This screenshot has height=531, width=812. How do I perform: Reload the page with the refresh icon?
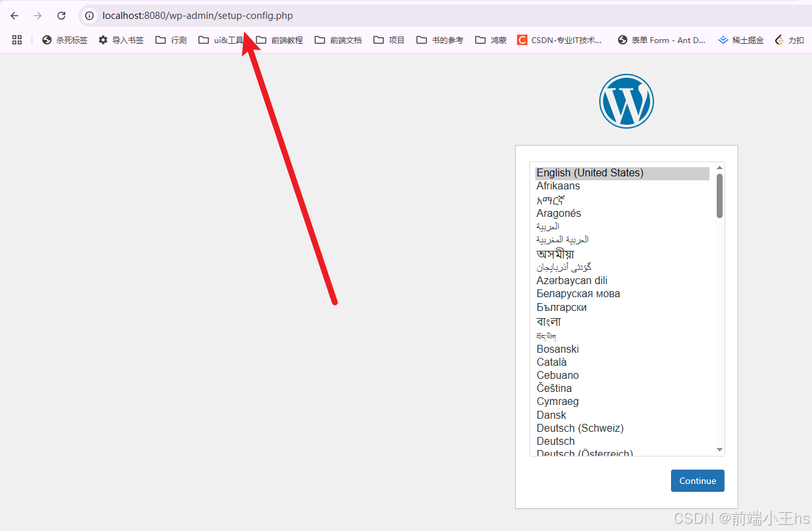click(x=61, y=16)
